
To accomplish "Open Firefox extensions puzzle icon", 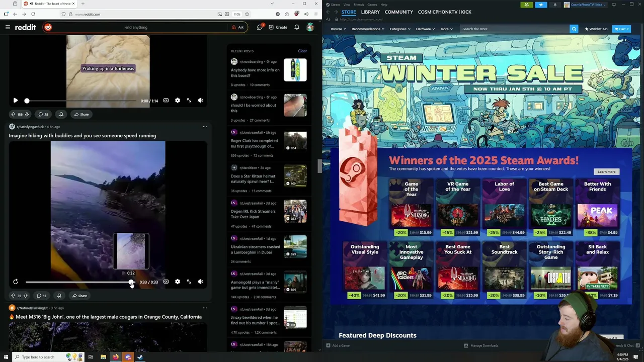I will (287, 14).
